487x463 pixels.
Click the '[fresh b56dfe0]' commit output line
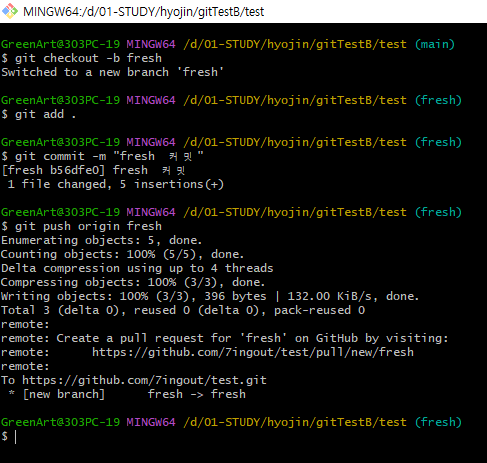[93, 170]
